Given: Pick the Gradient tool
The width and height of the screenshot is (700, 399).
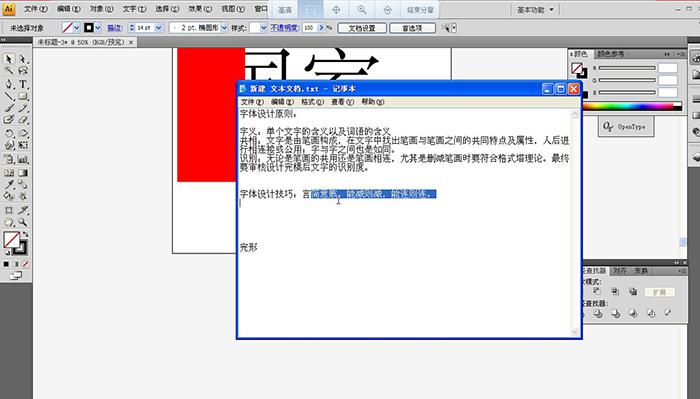Looking at the screenshot, I should coord(23,172).
